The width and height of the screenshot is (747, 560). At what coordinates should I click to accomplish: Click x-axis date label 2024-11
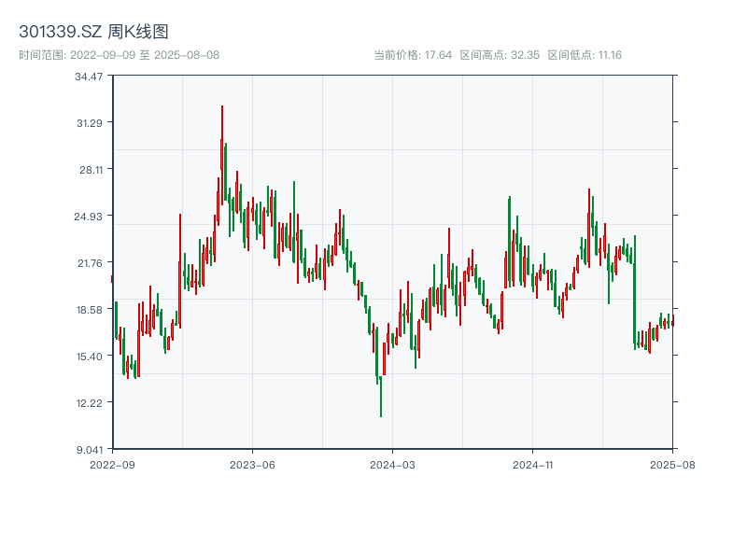pyautogui.click(x=532, y=465)
